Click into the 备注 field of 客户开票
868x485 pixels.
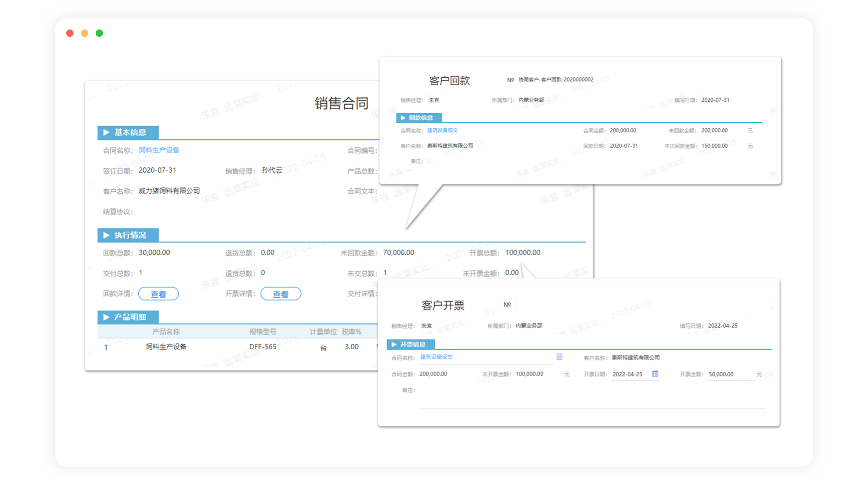pos(593,398)
